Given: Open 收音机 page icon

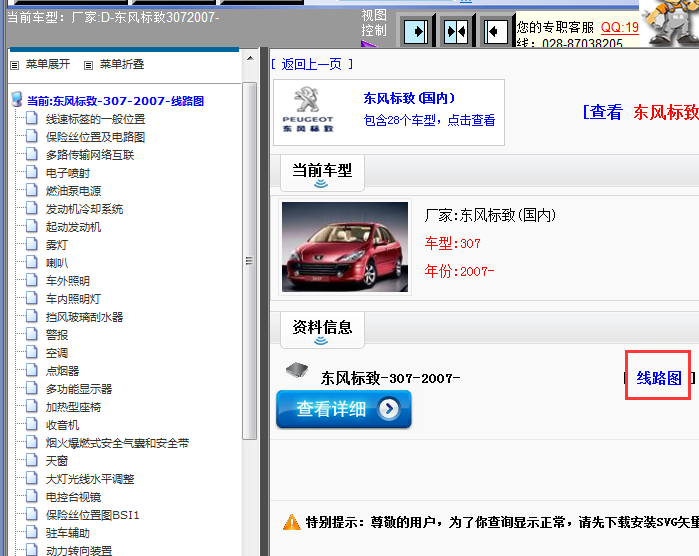Looking at the screenshot, I should [x=32, y=424].
